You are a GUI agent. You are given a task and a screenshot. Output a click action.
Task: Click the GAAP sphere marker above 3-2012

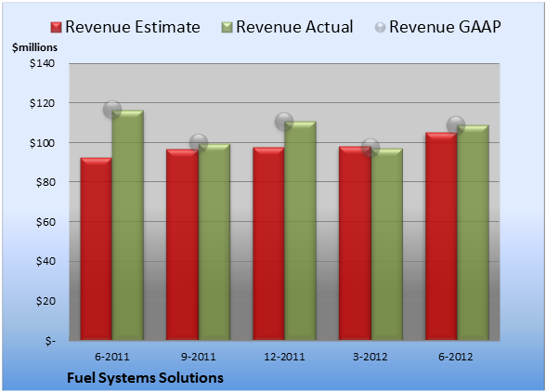coord(370,148)
